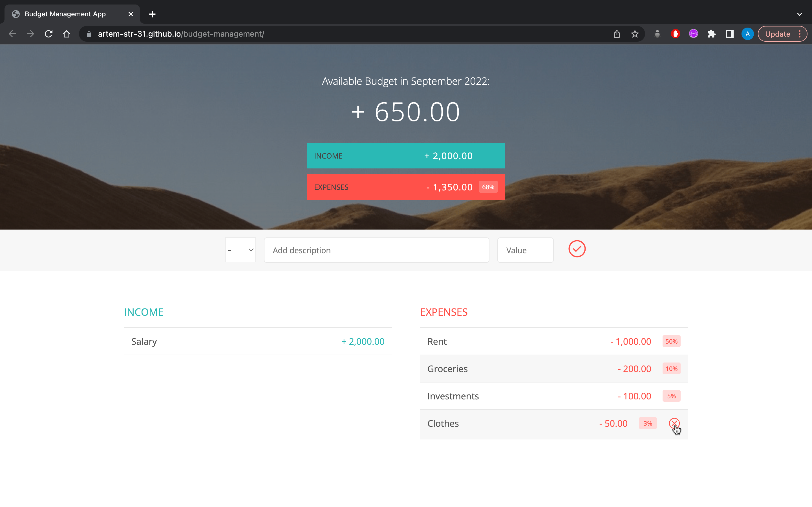Open a new browser tab

coord(152,14)
